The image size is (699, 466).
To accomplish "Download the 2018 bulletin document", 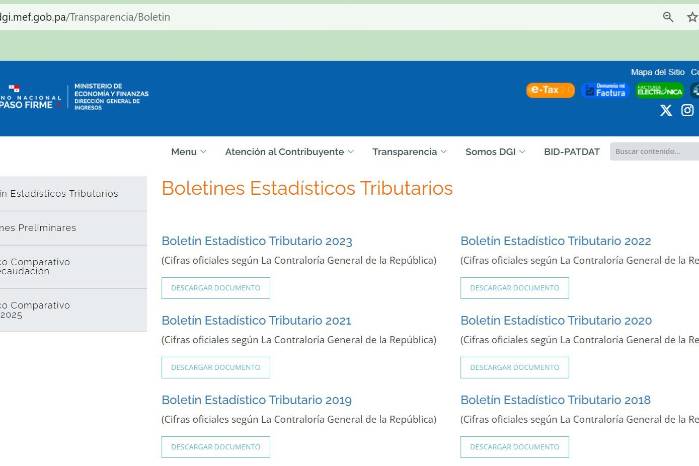I will (x=514, y=447).
